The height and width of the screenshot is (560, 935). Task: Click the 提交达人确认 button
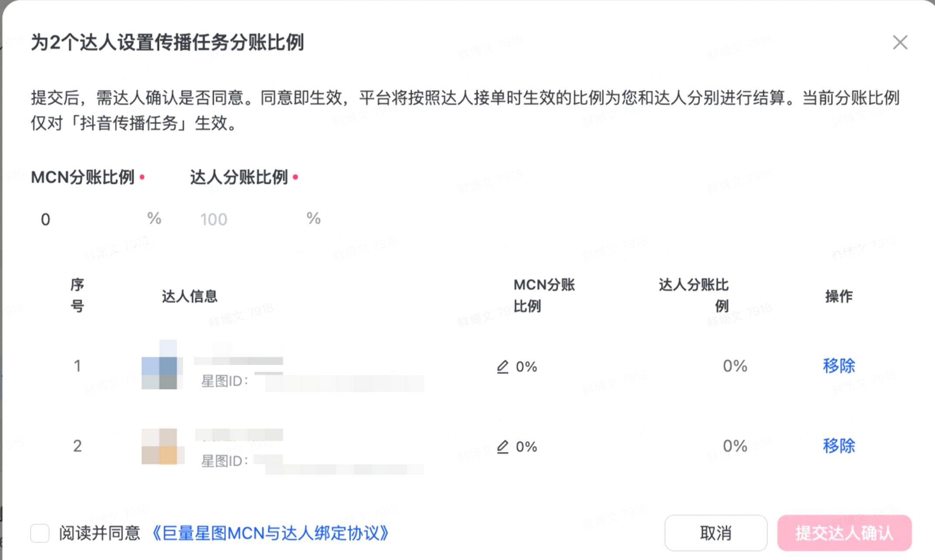tap(844, 533)
